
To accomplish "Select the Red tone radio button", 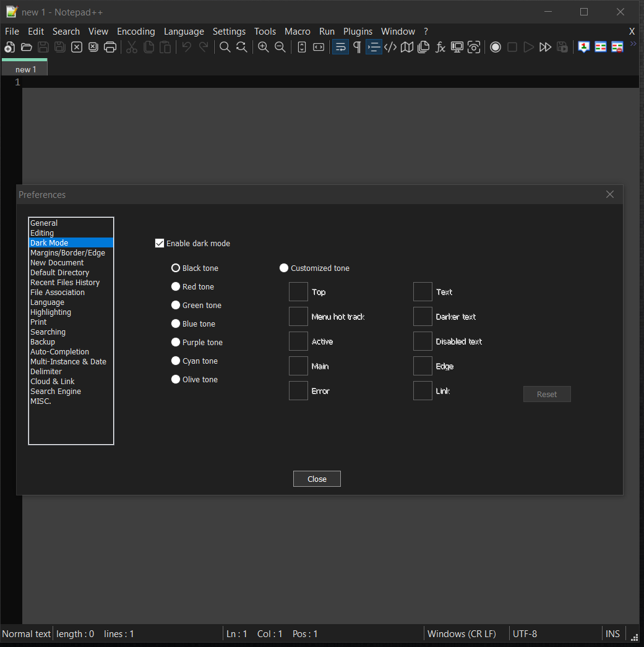I will [x=176, y=287].
